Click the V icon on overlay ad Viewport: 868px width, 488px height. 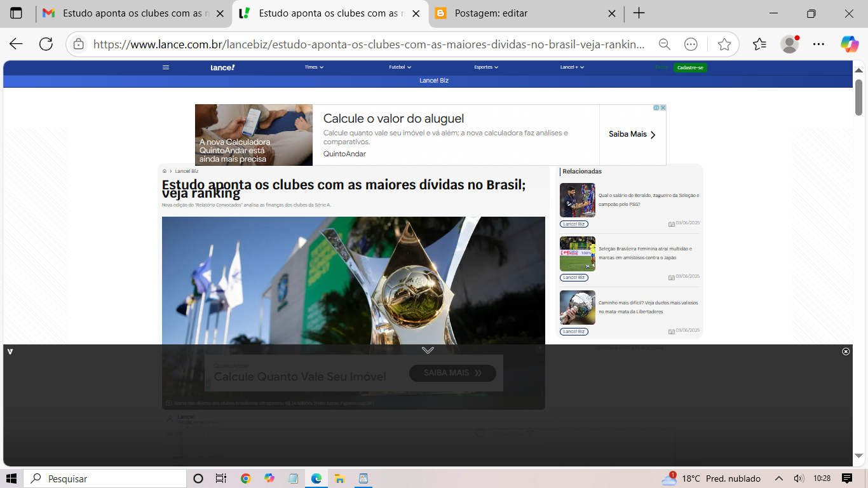click(x=10, y=351)
